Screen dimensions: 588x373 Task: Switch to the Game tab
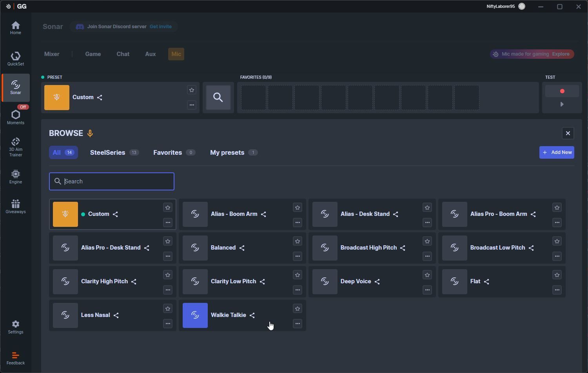coord(93,54)
